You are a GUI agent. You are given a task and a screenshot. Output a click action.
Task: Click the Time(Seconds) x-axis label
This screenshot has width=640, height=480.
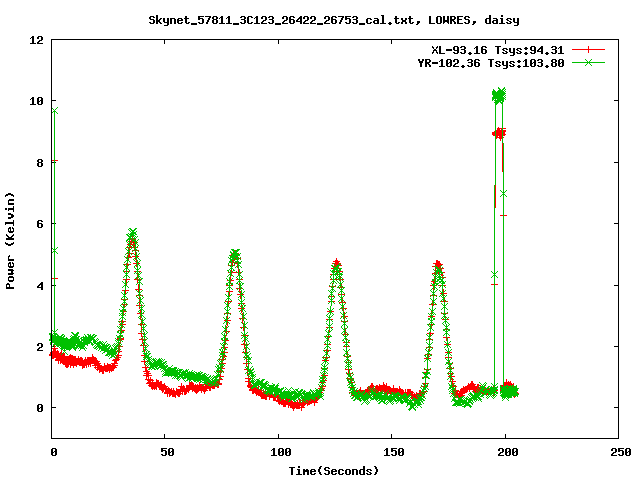(333, 470)
